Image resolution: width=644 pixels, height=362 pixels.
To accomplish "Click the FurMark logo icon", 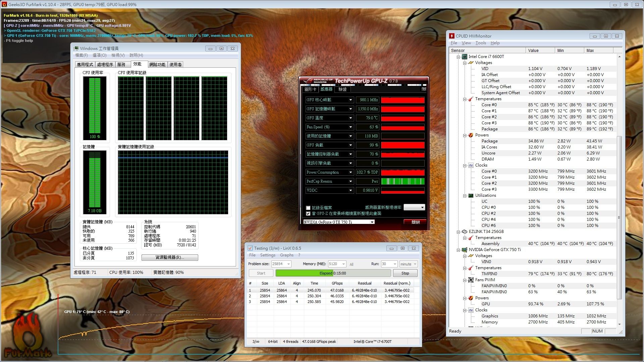I will tap(28, 335).
